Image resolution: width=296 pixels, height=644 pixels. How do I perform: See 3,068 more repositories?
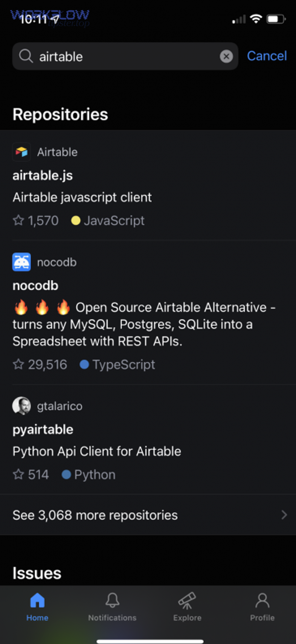148,515
